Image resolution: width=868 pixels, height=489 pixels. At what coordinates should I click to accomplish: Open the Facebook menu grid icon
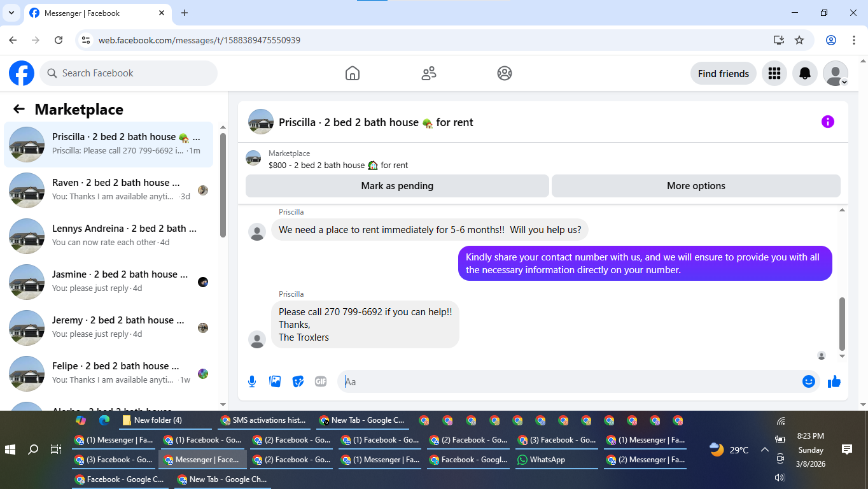774,73
